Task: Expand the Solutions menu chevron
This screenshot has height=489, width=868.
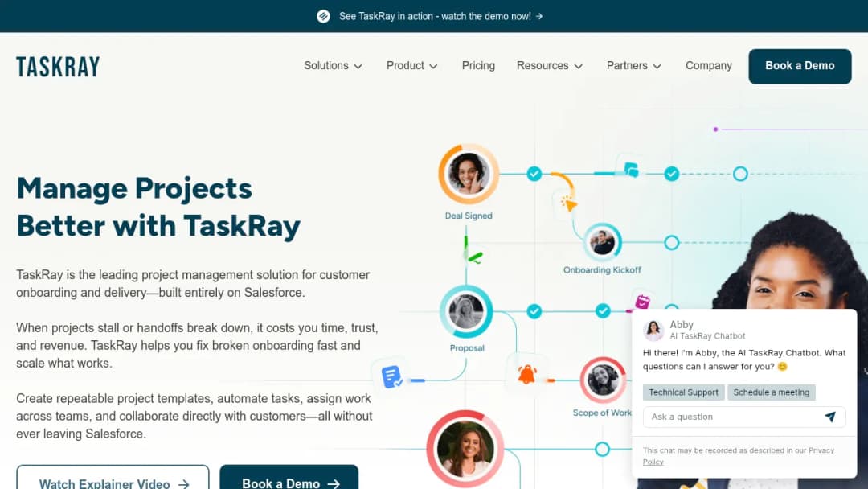Action: [358, 67]
